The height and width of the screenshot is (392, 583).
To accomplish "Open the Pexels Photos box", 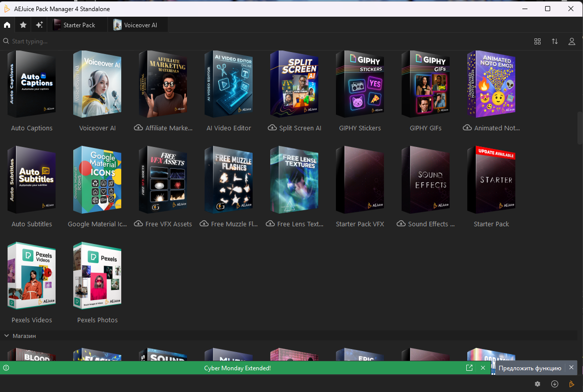I will pos(98,276).
